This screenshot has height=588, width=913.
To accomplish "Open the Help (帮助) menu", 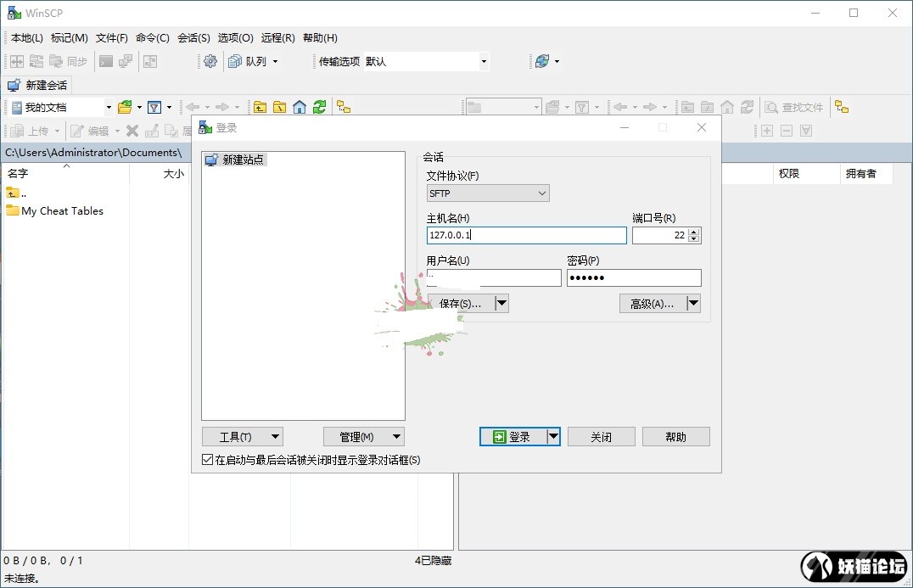I will (x=320, y=38).
